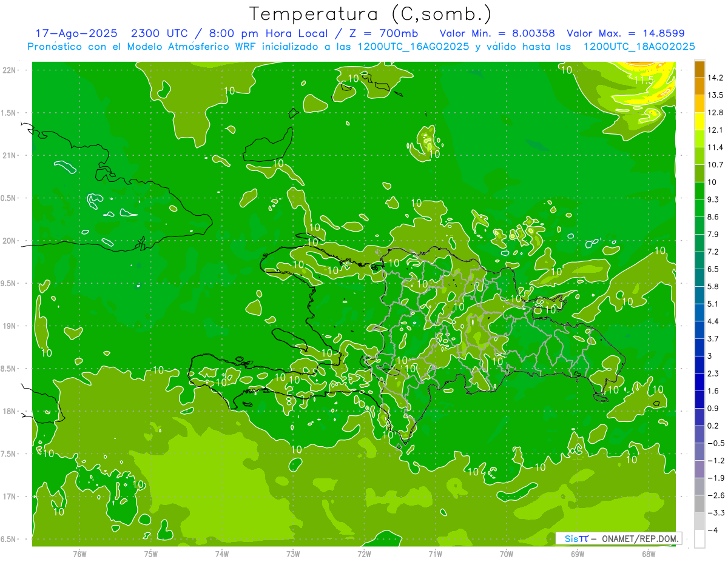The height and width of the screenshot is (562, 728).
Task: Click initialization time "1200UTC_16AGO2025"
Action: point(413,47)
